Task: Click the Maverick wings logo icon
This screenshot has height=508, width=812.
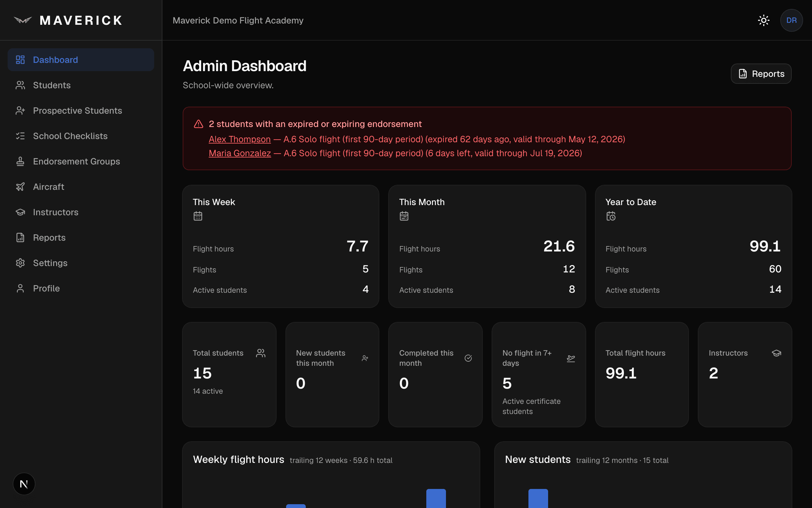Action: (x=23, y=21)
